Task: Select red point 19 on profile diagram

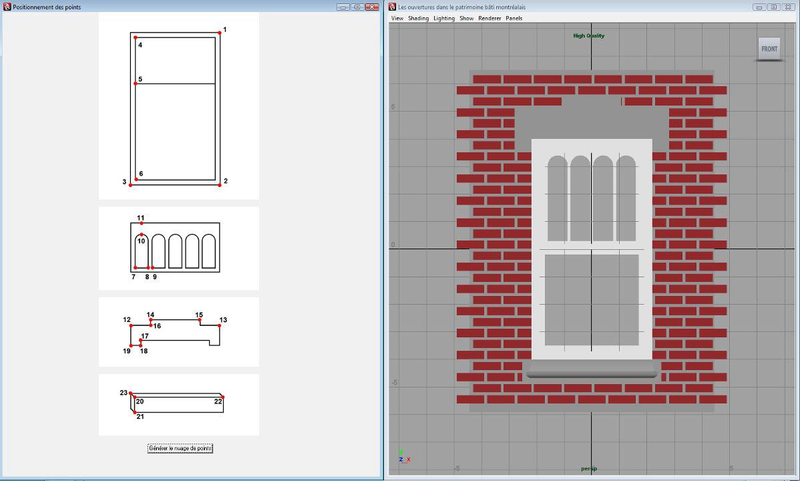Action: [x=131, y=346]
